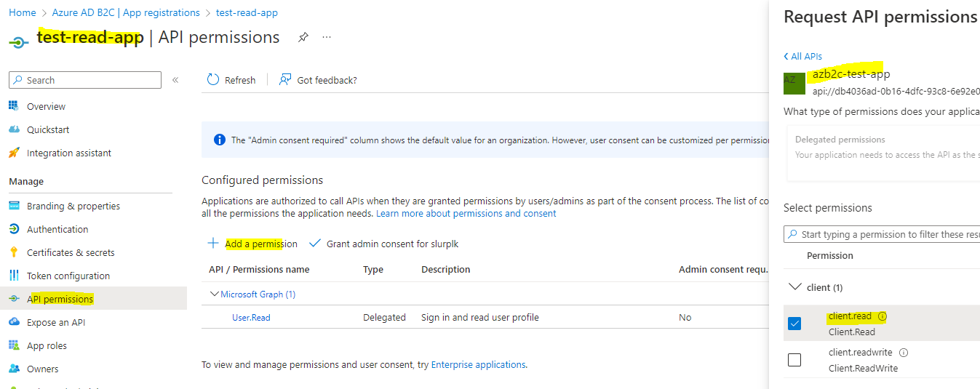Click Got feedback? button label
Image resolution: width=980 pixels, height=389 pixels.
(x=327, y=80)
